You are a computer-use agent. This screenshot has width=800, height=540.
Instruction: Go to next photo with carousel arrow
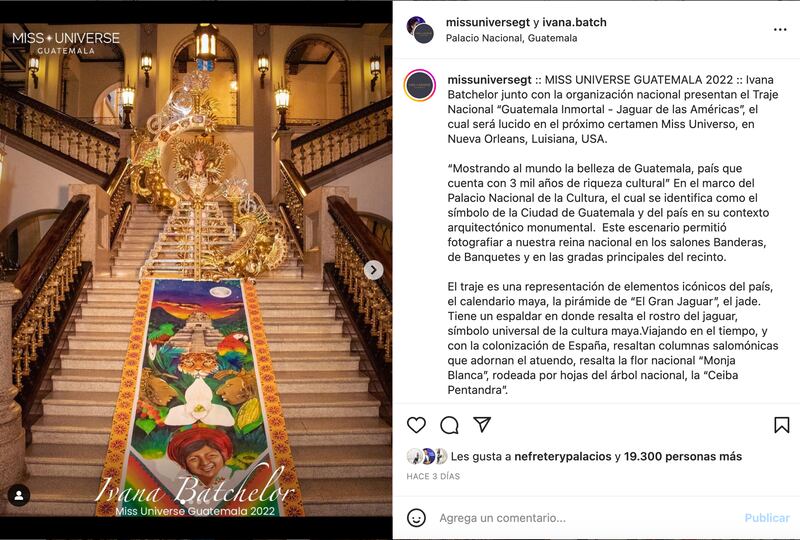(373, 269)
